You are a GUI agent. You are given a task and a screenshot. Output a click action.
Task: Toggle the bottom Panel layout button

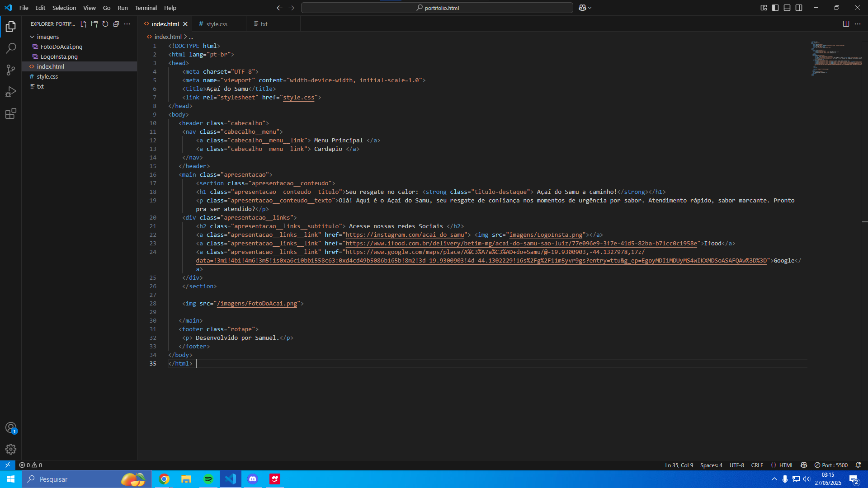point(787,8)
